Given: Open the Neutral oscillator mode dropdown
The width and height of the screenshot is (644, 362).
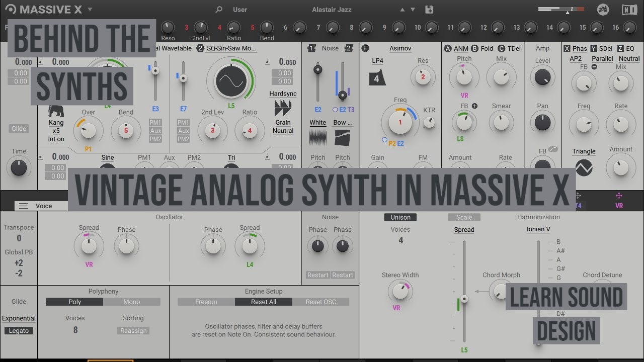Looking at the screenshot, I should pos(283,131).
